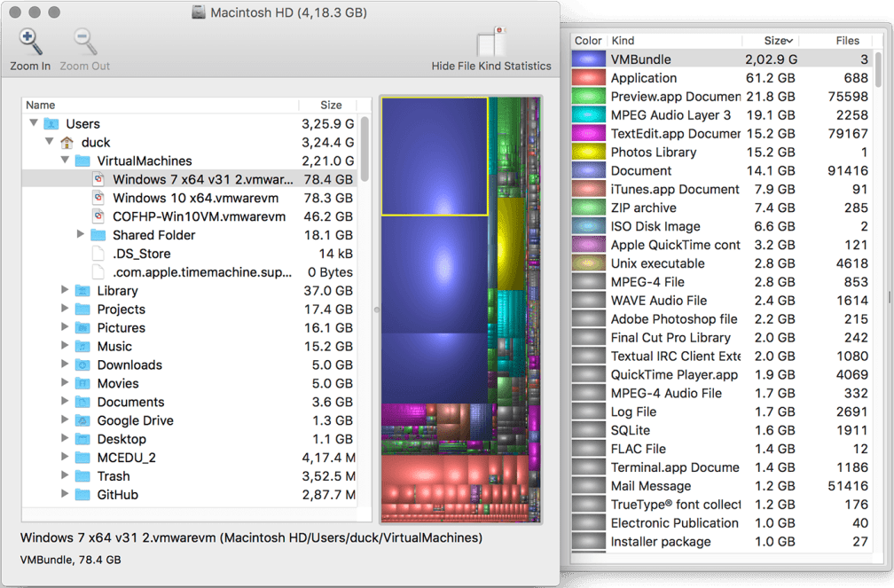Click the Desktop folder icon
Screen dimensions: 894x588
(82, 439)
